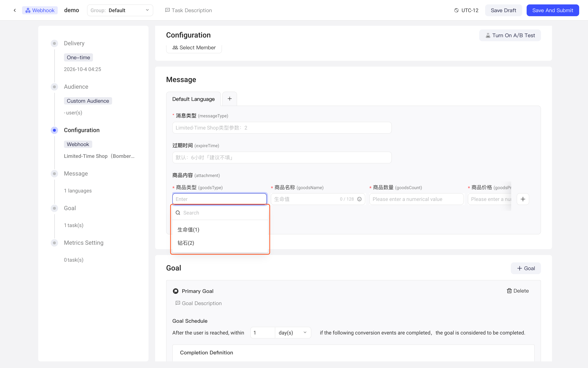The image size is (588, 368).
Task: Click the Limited-Time Shop template text
Action: point(99,156)
